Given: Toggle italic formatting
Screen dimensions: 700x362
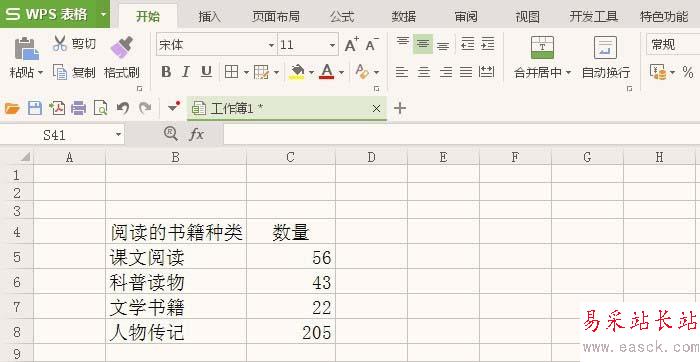Looking at the screenshot, I should [186, 71].
